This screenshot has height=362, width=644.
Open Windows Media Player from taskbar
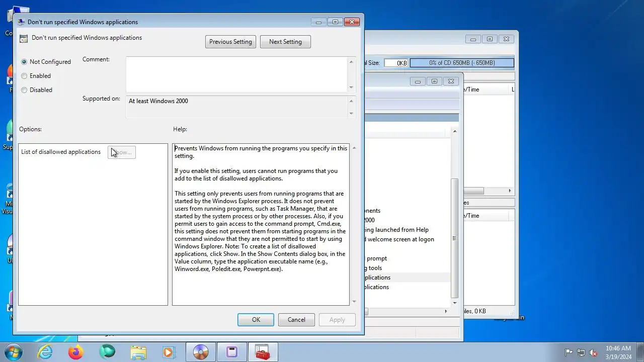[169, 352]
